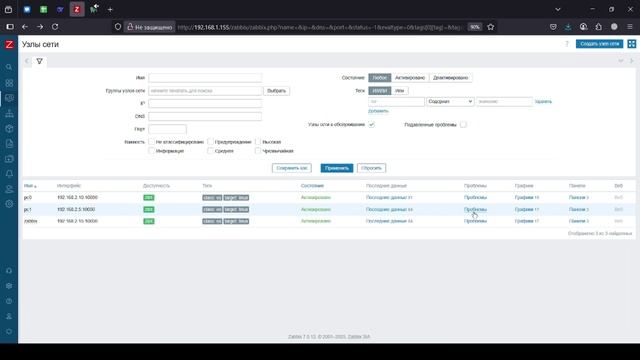Check the 'Не классифицировано' severity checkbox
This screenshot has width=640, height=360.
[x=151, y=142]
